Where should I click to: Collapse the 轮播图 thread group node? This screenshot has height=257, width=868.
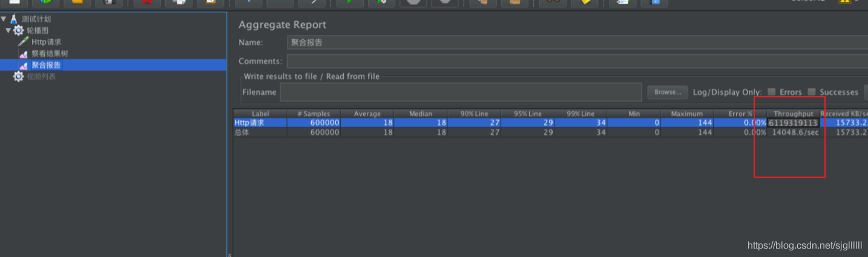click(8, 30)
